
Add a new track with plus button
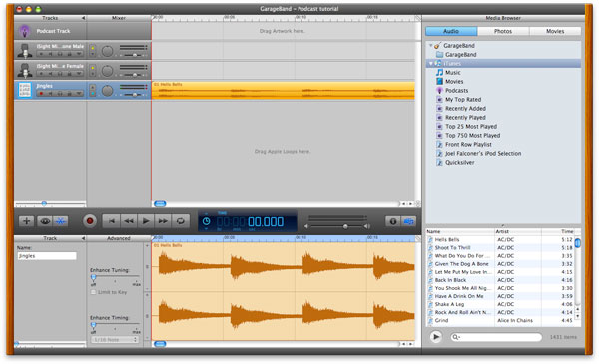(26, 221)
